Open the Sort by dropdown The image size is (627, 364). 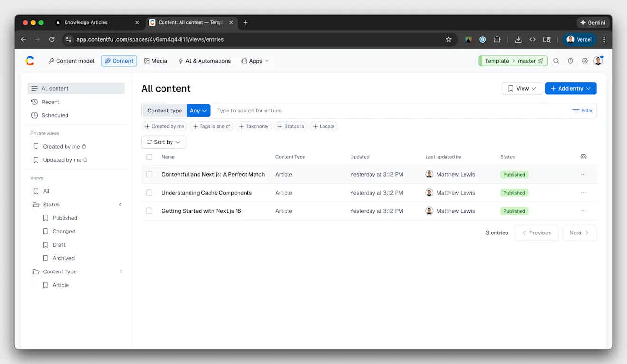pyautogui.click(x=163, y=142)
